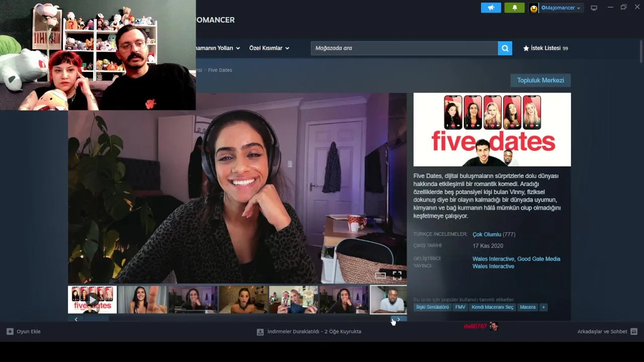Select the second thumbnail with outstretched hand
The height and width of the screenshot is (362, 644).
142,300
